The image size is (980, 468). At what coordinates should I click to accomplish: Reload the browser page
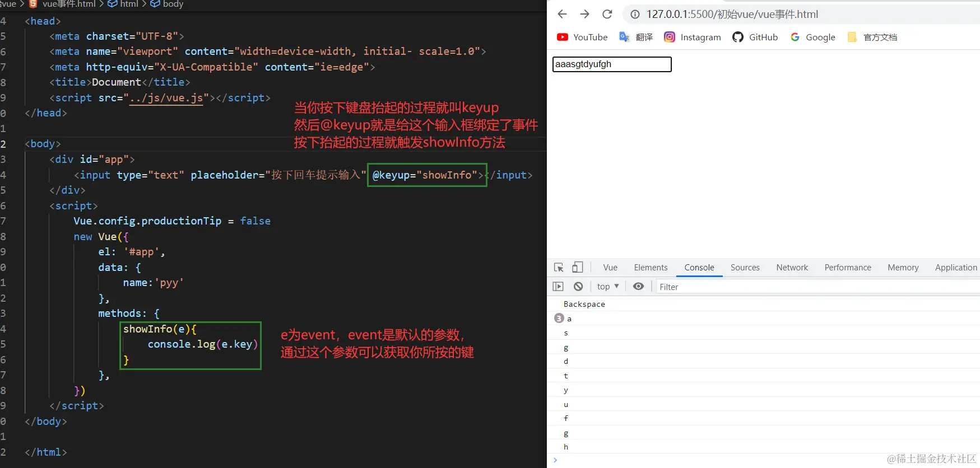[x=607, y=14]
